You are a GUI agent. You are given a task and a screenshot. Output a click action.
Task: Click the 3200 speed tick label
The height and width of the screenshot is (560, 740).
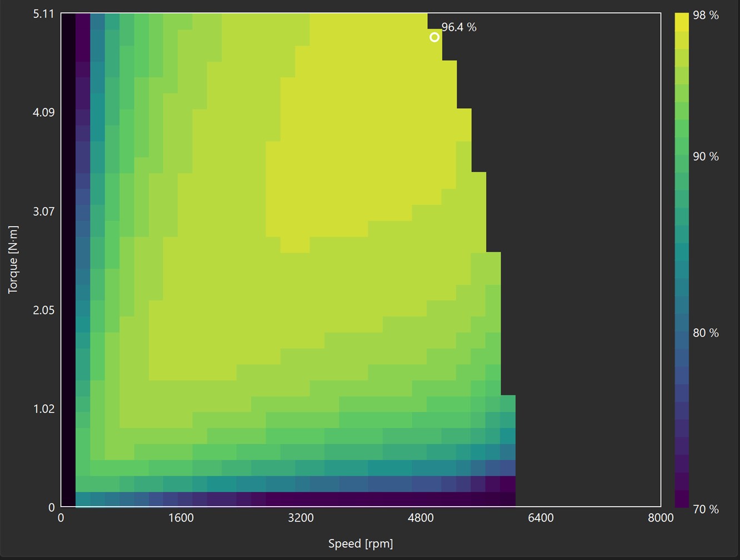301,518
